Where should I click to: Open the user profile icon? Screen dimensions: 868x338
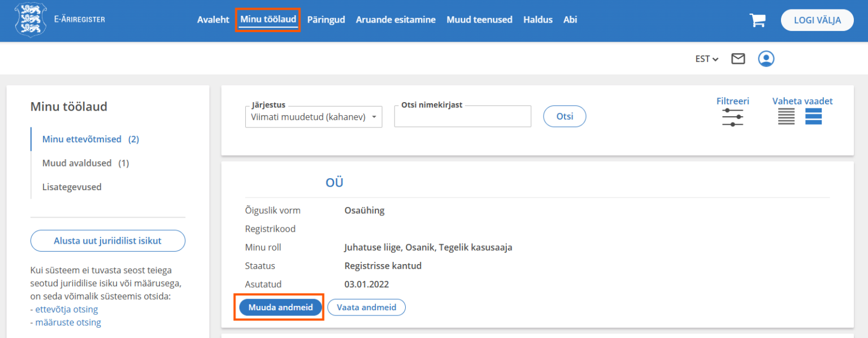point(766,59)
